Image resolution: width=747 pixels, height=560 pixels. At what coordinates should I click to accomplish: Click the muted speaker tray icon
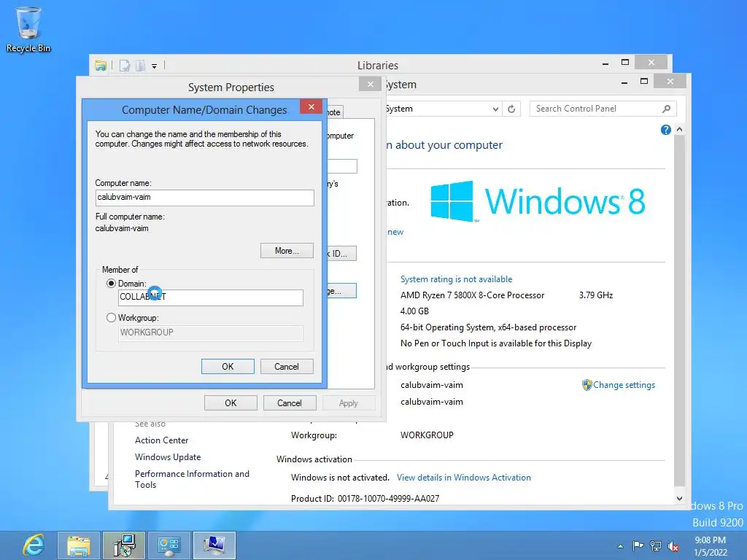[x=673, y=546]
